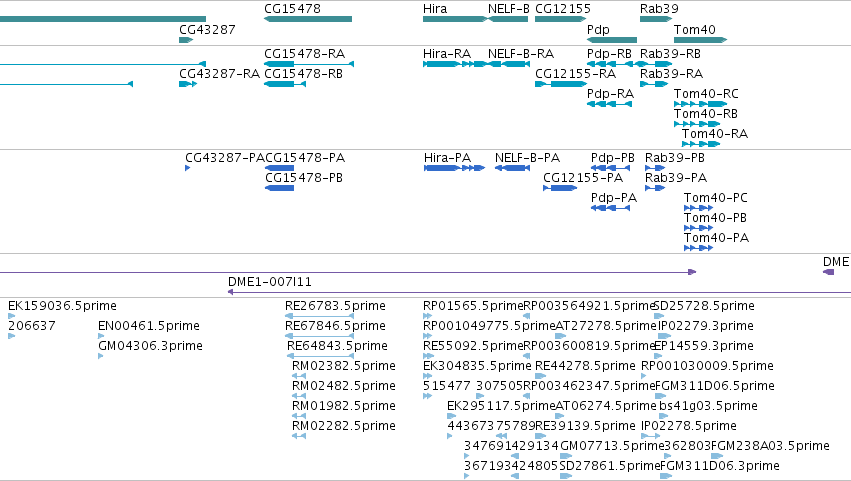Click the Hira gene label
The width and height of the screenshot is (851, 481).
435,9
